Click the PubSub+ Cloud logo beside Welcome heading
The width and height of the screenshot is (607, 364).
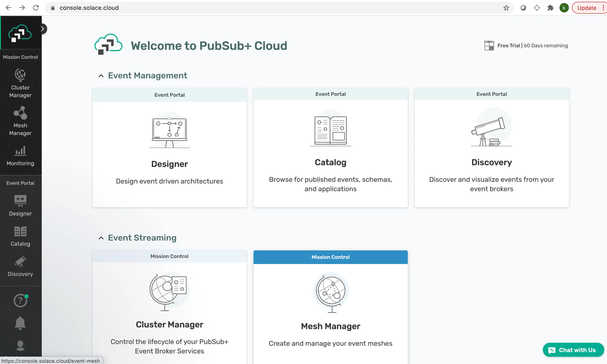pyautogui.click(x=108, y=44)
